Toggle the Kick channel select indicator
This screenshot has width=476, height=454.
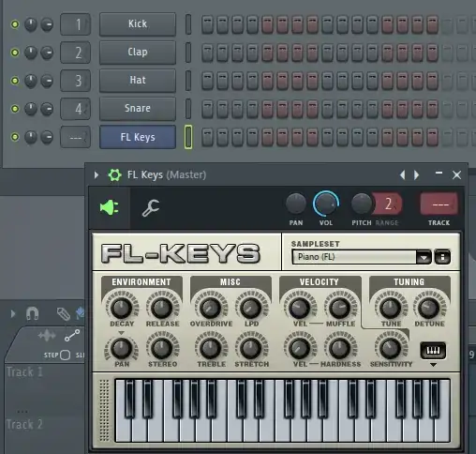coord(188,24)
